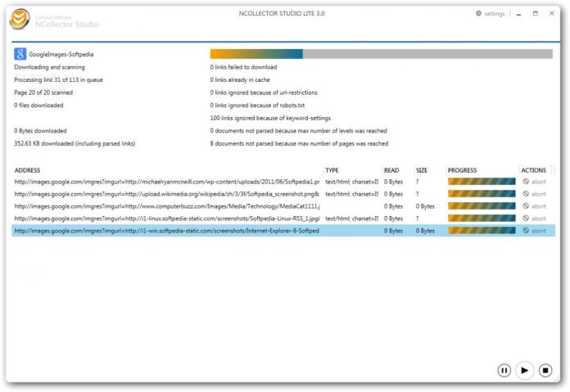Click the ACTIONS column header
The height and width of the screenshot is (392, 570).
(534, 170)
